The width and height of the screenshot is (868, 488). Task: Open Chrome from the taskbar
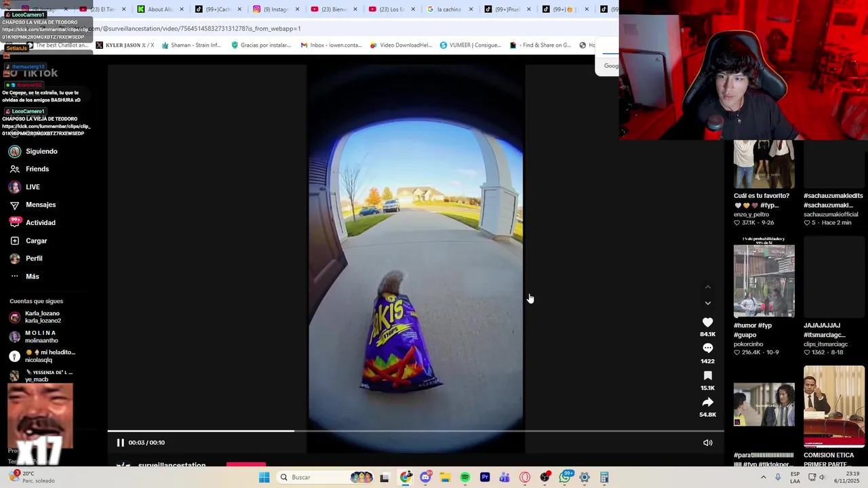tap(406, 477)
